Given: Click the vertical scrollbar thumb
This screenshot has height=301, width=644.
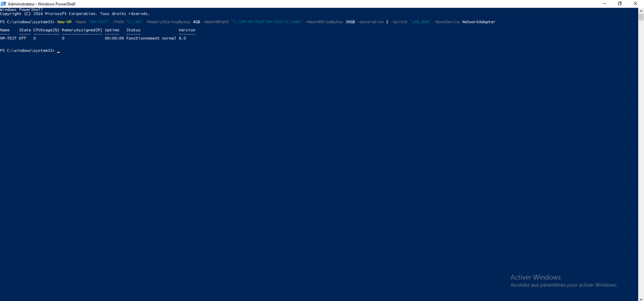Looking at the screenshot, I should click(641, 17).
